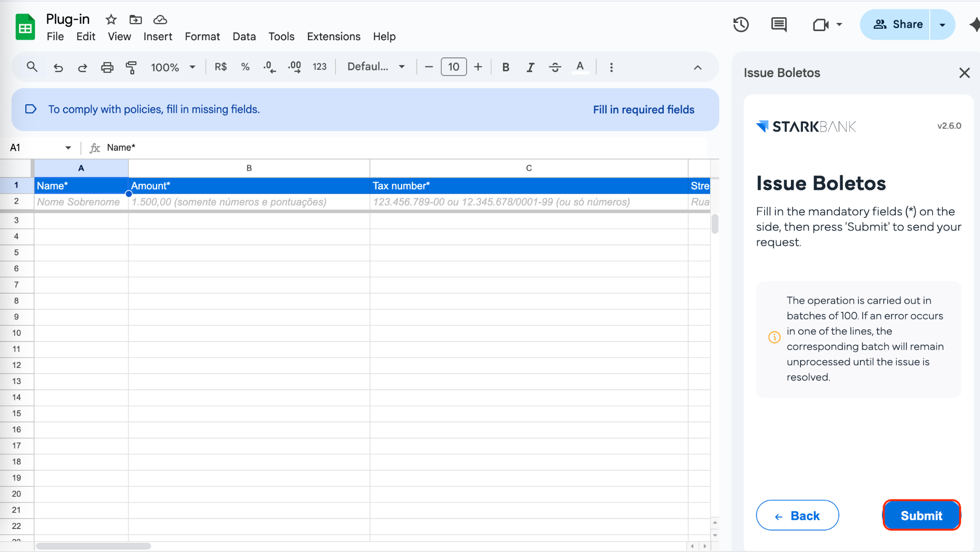The image size is (980, 552).
Task: Click the print icon in toolbar
Action: point(107,67)
